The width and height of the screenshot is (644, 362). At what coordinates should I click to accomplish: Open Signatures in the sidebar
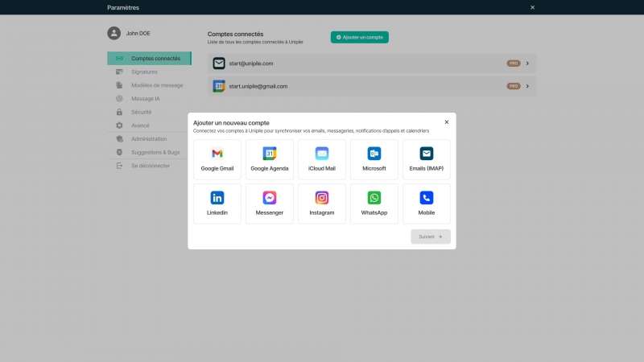pyautogui.click(x=144, y=72)
